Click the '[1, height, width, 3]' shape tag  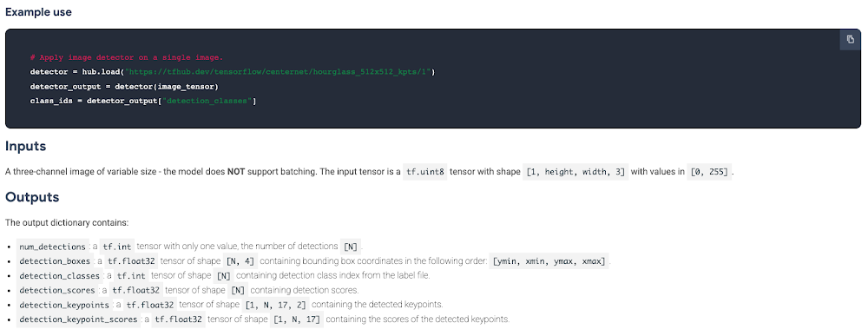[x=575, y=172]
